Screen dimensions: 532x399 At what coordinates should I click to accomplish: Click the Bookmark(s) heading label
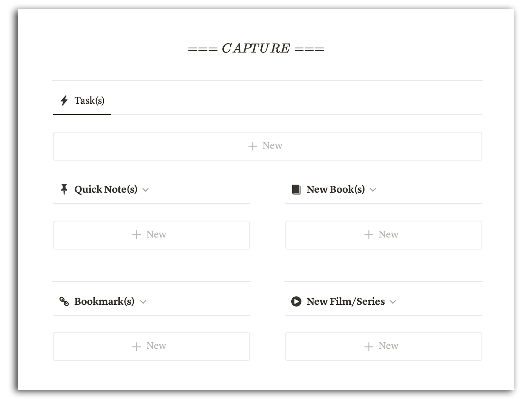(104, 301)
